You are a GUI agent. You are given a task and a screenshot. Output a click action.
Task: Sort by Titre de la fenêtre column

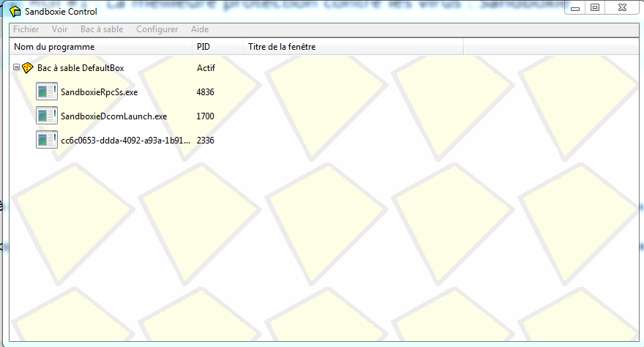pyautogui.click(x=353, y=47)
